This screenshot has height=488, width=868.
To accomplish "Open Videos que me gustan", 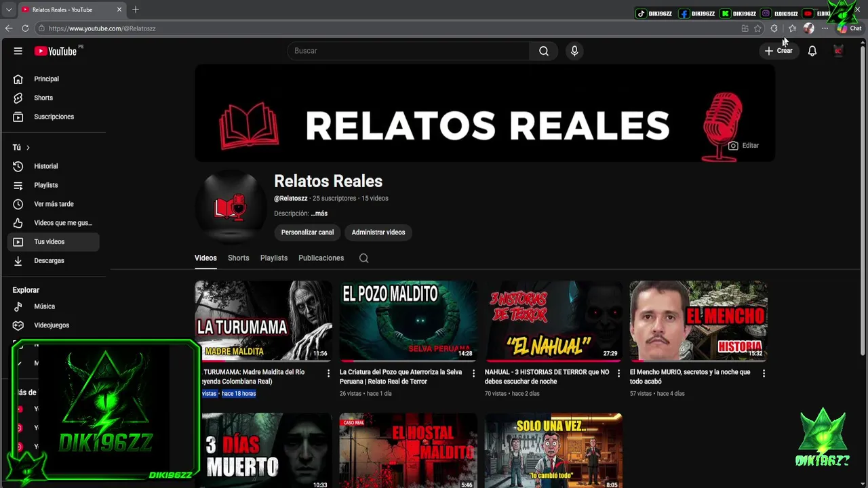I will [53, 223].
